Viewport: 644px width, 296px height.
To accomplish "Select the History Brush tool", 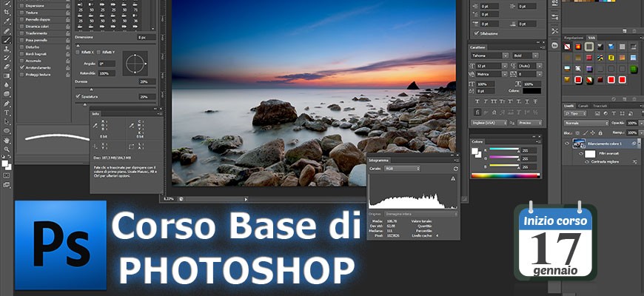I will [x=7, y=58].
